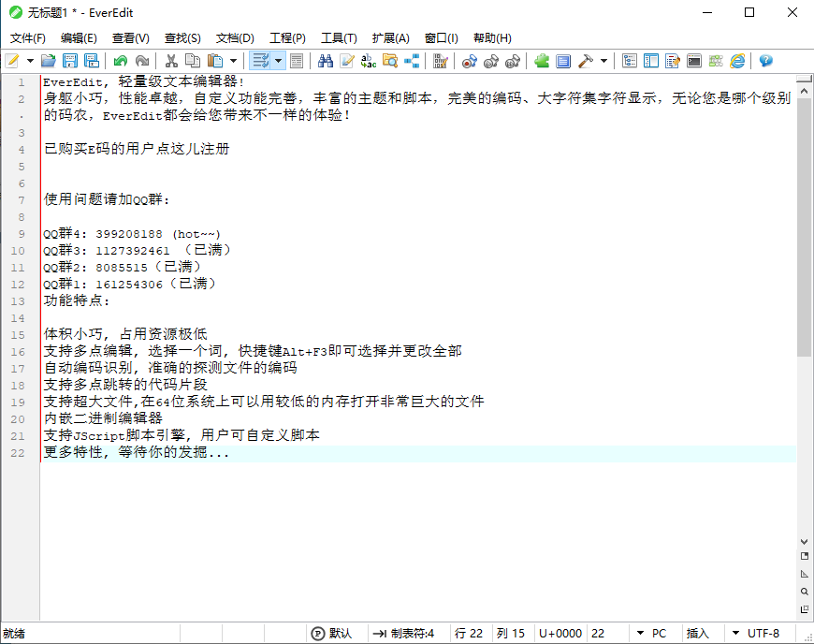814x644 pixels.
Task: Toggle the 插入 insert mode indicator
Action: 698,634
